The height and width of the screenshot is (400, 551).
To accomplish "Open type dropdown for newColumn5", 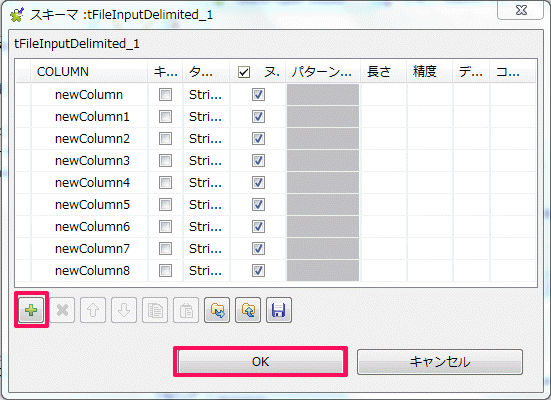I will click(206, 205).
